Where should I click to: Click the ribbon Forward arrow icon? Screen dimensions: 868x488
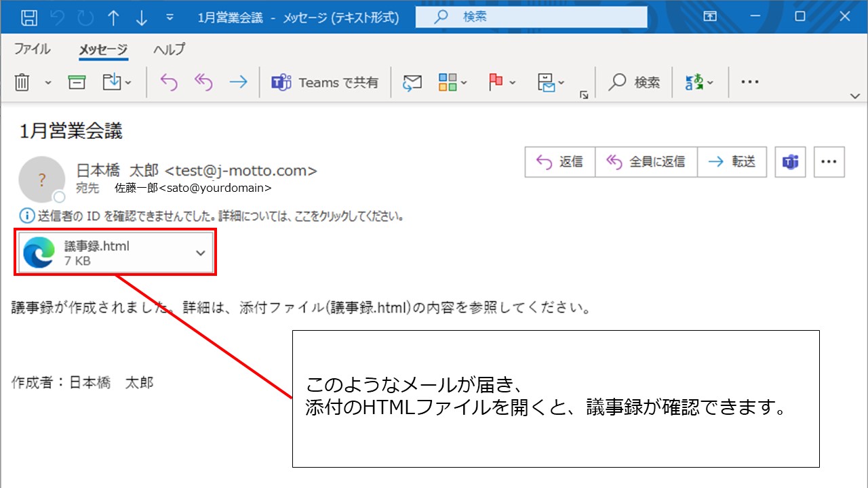(239, 83)
